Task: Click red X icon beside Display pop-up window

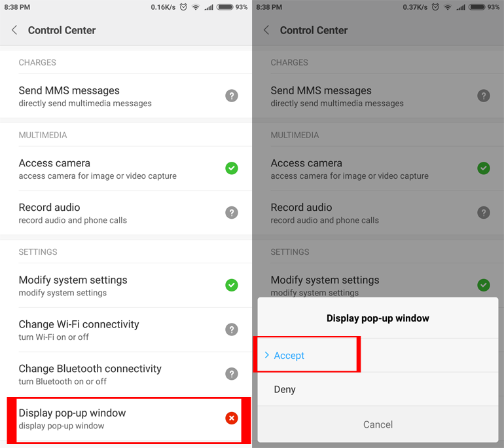Action: click(232, 418)
